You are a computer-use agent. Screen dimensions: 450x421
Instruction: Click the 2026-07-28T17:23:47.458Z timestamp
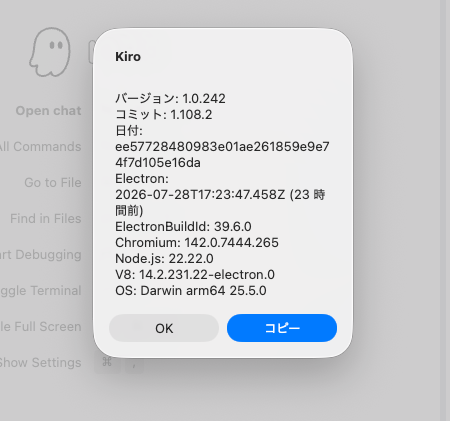click(200, 195)
